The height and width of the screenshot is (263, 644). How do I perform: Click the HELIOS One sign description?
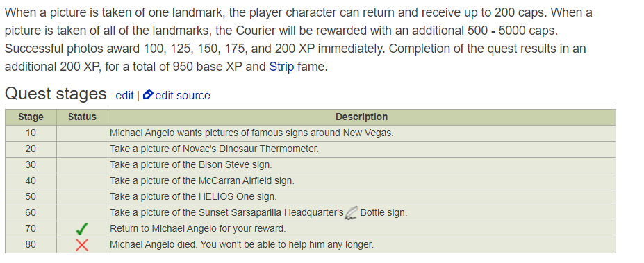pos(193,197)
